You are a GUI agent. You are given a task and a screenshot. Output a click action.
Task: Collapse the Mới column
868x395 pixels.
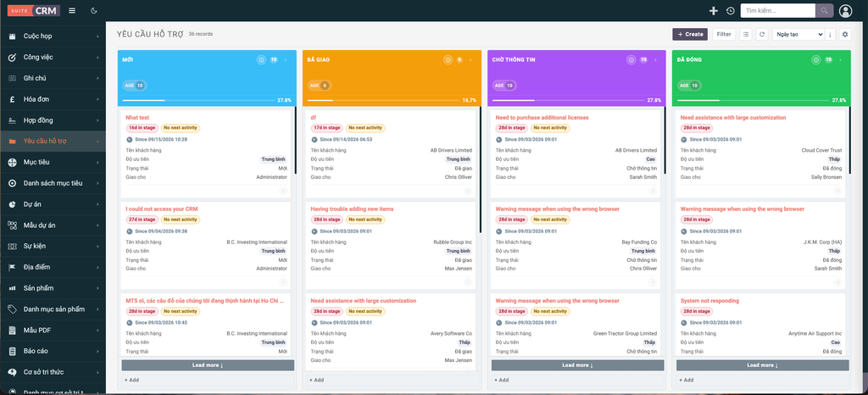286,59
